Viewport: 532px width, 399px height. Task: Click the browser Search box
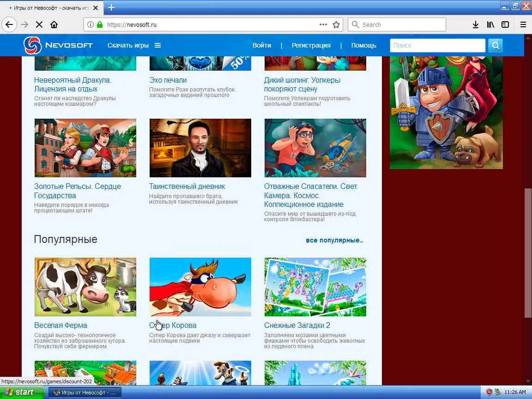pyautogui.click(x=397, y=24)
